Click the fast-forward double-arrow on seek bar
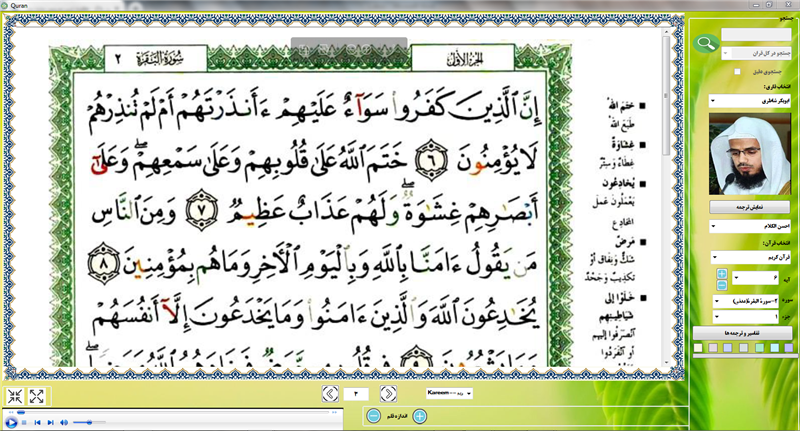 (x=335, y=412)
